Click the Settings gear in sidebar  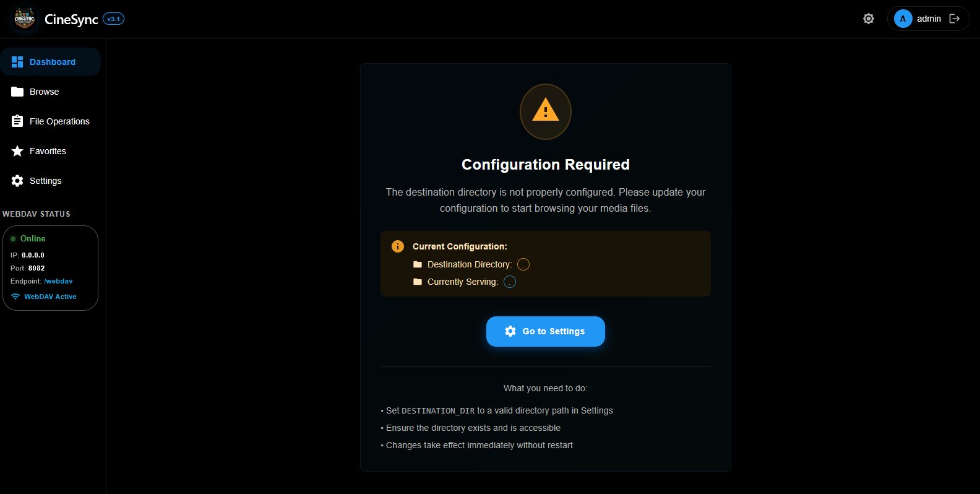17,181
